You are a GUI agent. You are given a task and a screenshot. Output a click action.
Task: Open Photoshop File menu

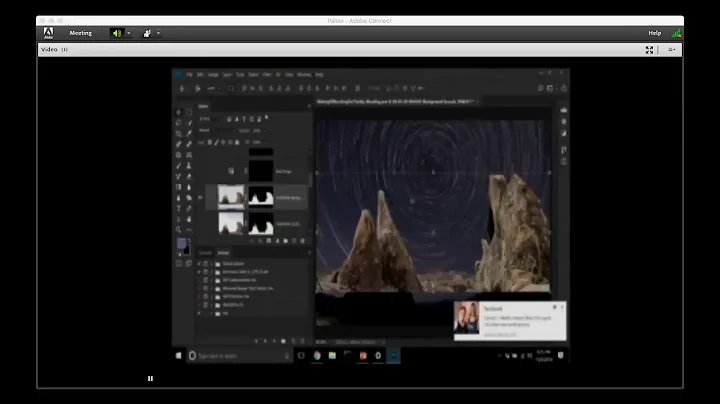point(189,74)
